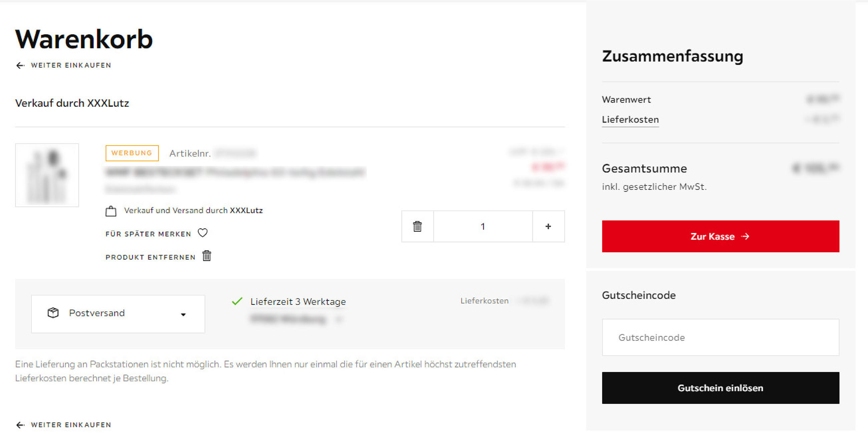The image size is (868, 434).
Task: Click the heart icon to save for later
Action: pos(203,233)
